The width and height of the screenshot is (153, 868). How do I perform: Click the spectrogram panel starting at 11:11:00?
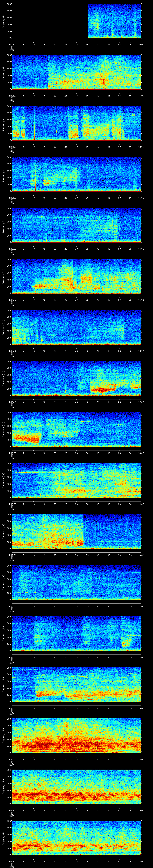[76, 123]
